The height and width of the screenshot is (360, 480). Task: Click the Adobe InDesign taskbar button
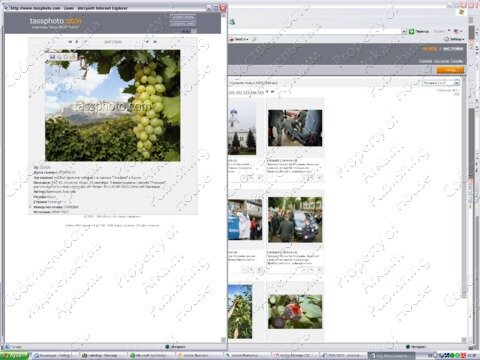(x=295, y=356)
